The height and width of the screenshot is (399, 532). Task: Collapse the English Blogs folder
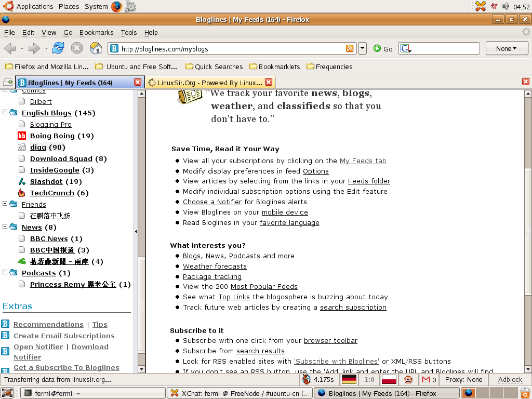pyautogui.click(x=5, y=112)
